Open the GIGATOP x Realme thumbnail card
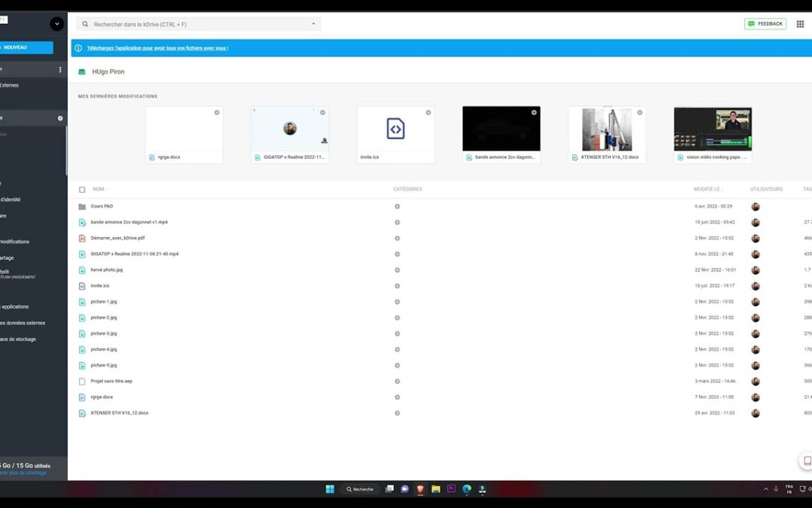812x508 pixels. click(290, 135)
